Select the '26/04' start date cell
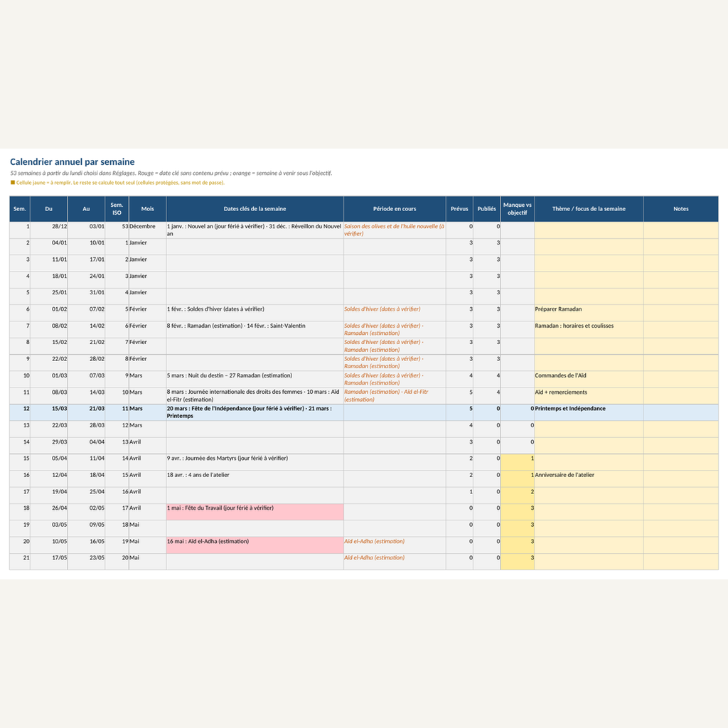Screen dimensions: 728x728 tap(49, 512)
